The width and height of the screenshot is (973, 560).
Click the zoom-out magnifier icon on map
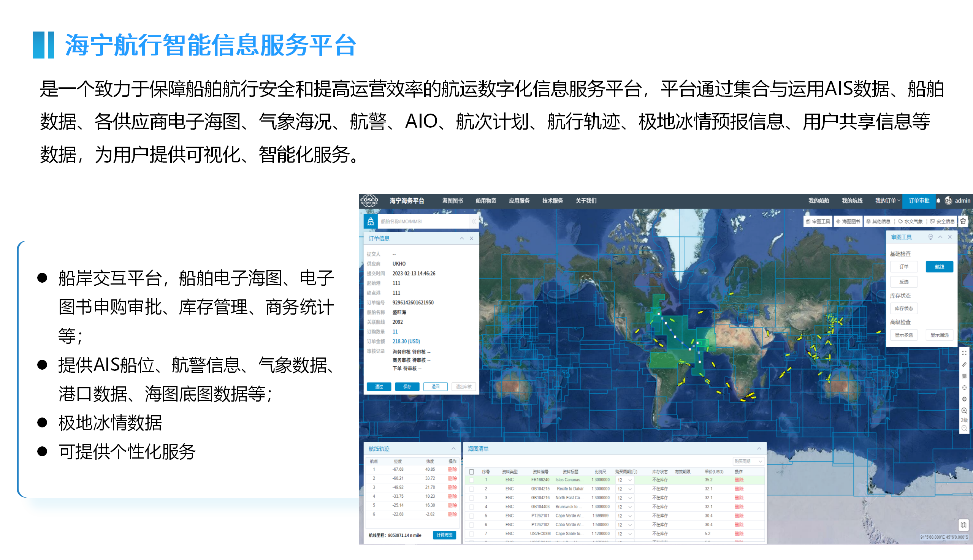964,428
